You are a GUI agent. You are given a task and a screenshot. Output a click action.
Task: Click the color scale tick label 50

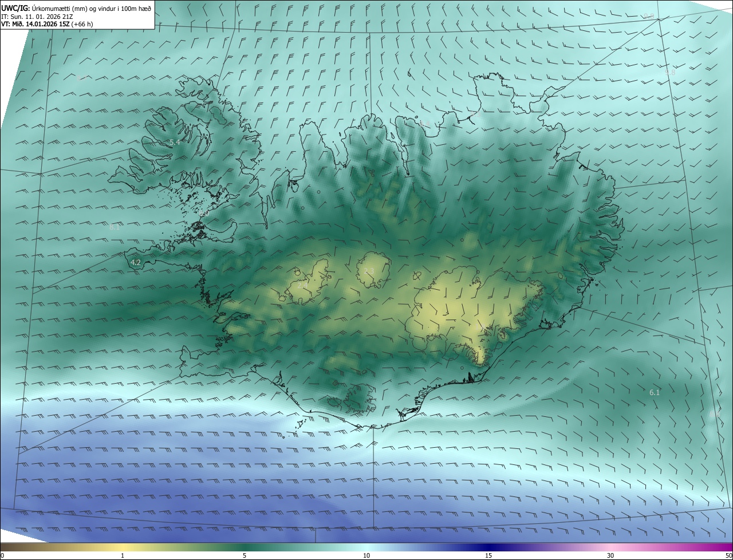728,556
